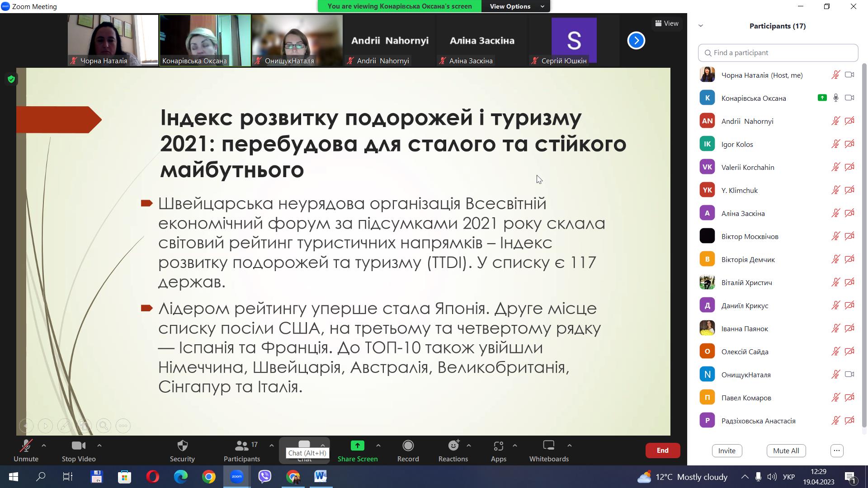
Task: Open the Apps toolbar icon
Action: coord(498,446)
